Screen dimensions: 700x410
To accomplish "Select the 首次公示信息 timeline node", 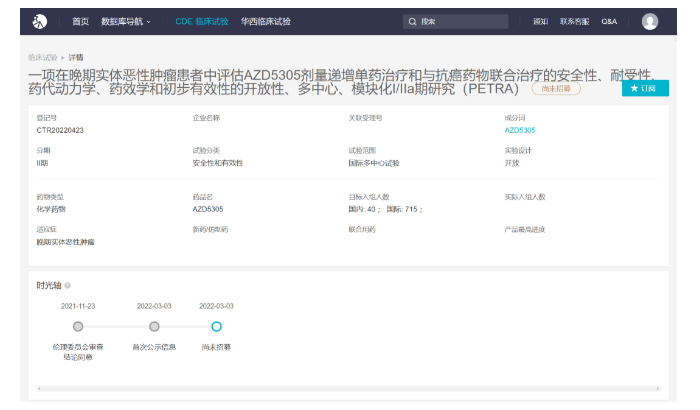I will 154,326.
